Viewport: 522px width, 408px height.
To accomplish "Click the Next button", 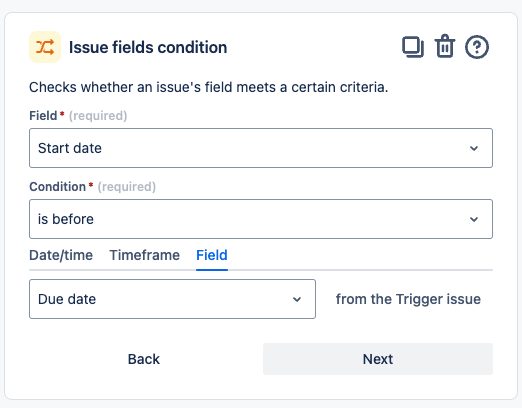I will tap(378, 359).
